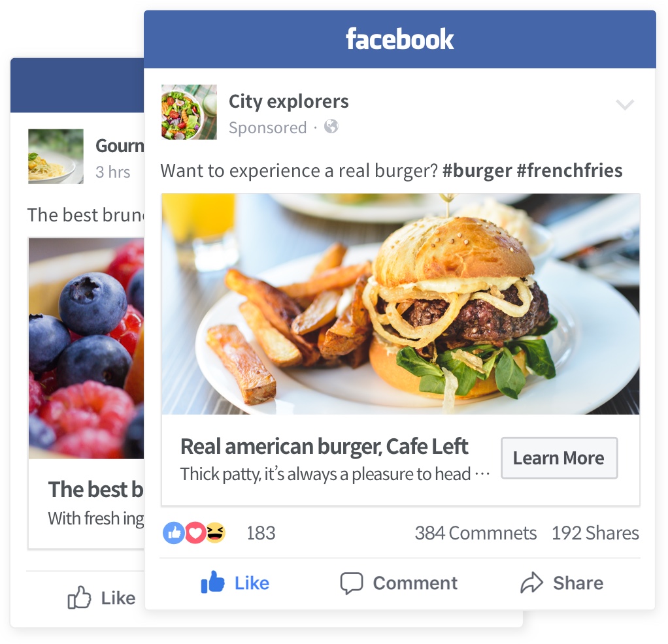Expand the truncated description ellipsis

coord(482,474)
